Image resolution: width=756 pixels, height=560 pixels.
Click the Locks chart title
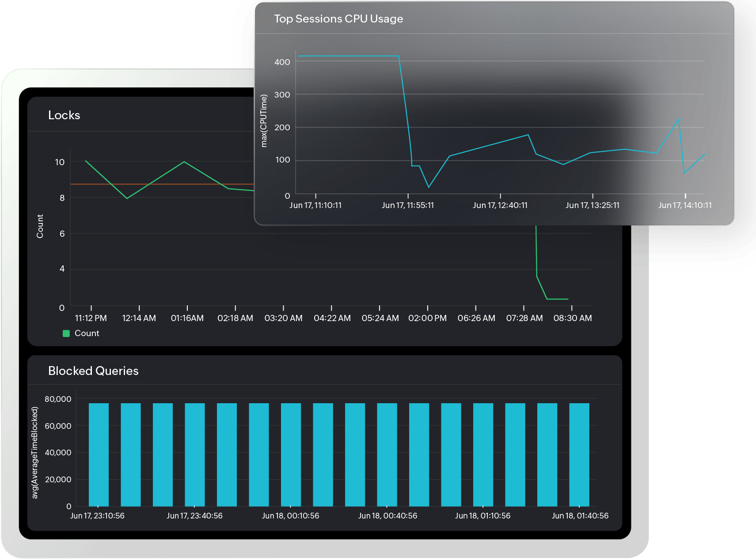click(63, 115)
